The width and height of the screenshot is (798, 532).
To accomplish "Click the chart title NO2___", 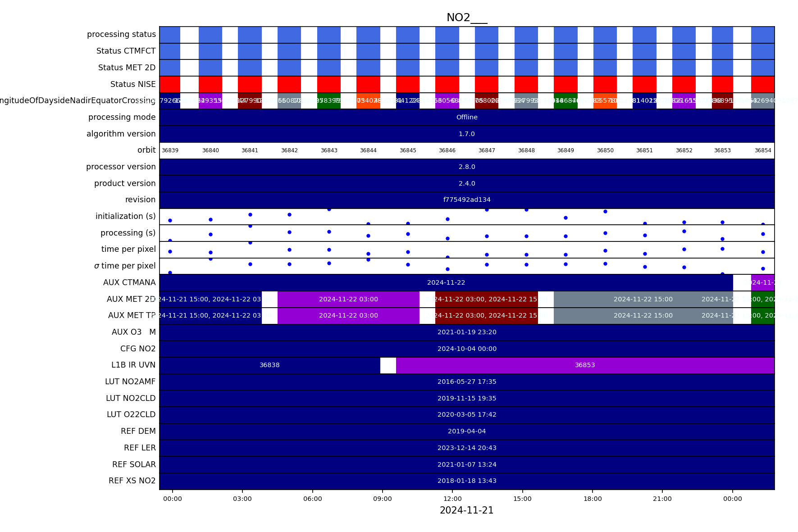I will pos(467,18).
